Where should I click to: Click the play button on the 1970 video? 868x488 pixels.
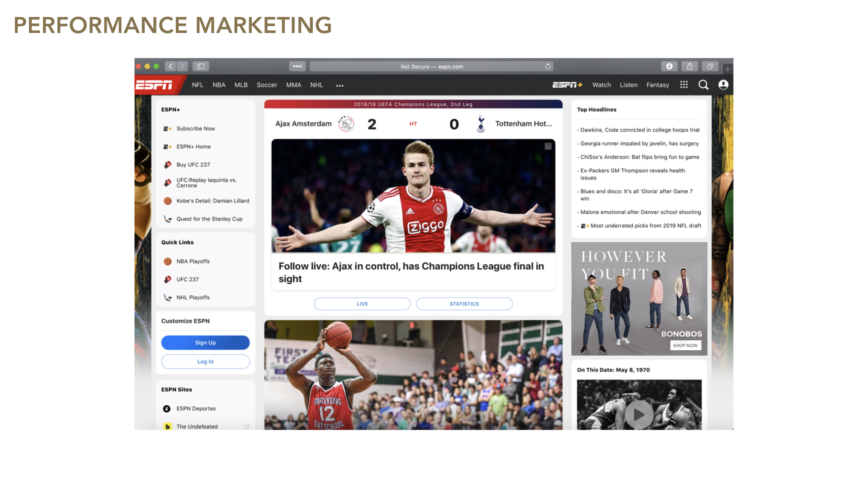click(x=639, y=414)
